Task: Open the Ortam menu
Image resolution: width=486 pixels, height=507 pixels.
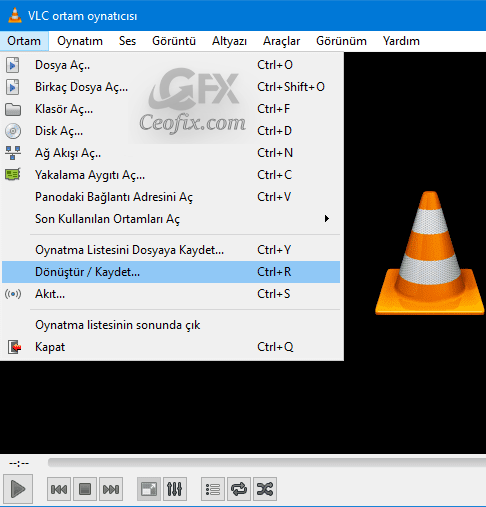Action: 24,41
